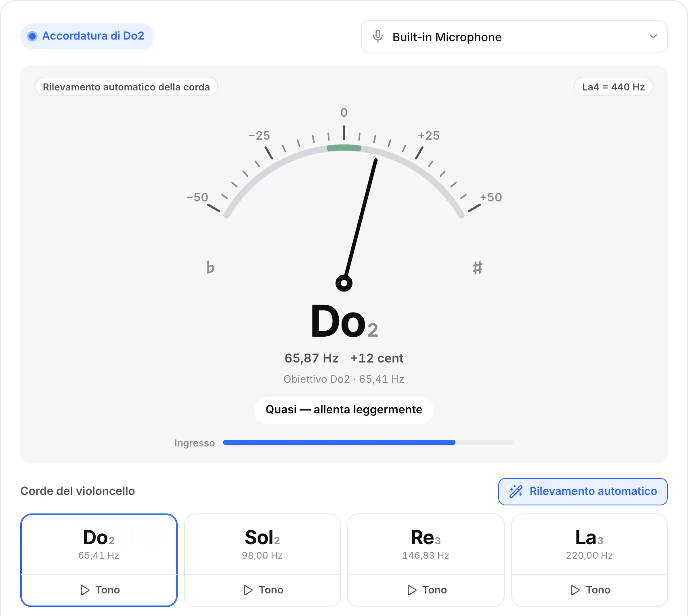Select the Sol2 string card

tap(262, 544)
